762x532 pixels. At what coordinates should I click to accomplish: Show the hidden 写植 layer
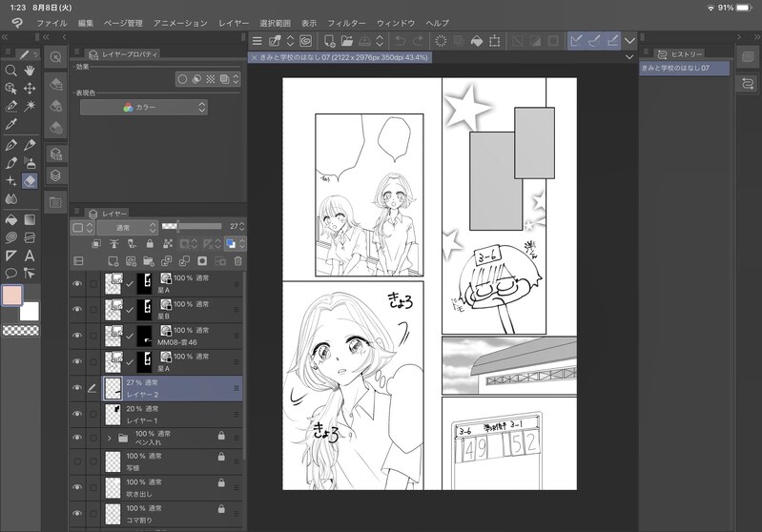(77, 461)
